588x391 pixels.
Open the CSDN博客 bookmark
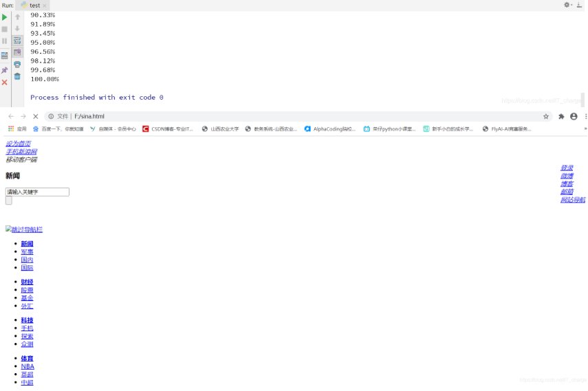(168, 129)
